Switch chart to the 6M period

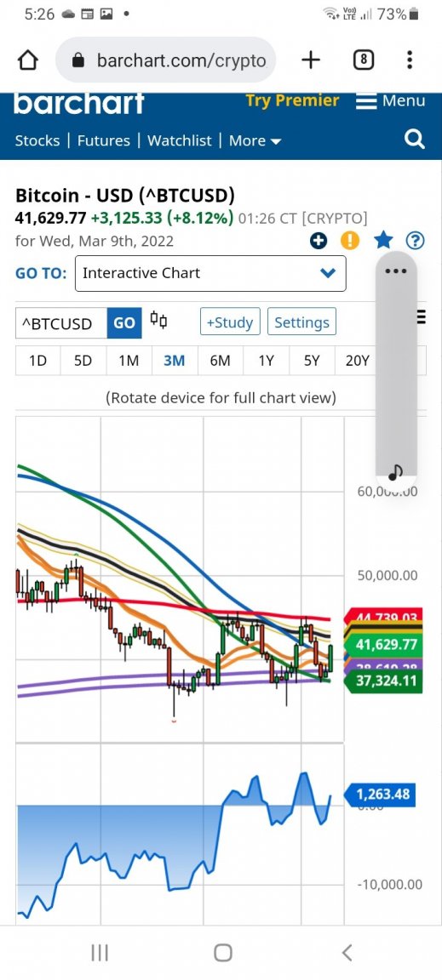coord(221,361)
